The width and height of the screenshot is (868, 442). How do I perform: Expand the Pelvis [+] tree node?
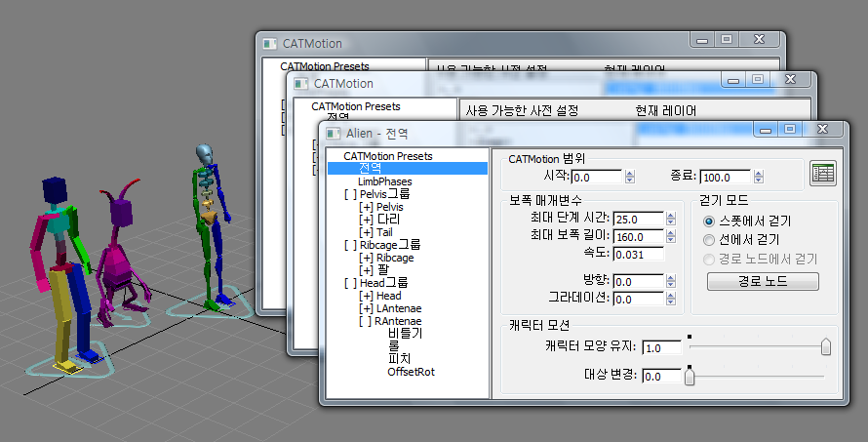[x=366, y=207]
